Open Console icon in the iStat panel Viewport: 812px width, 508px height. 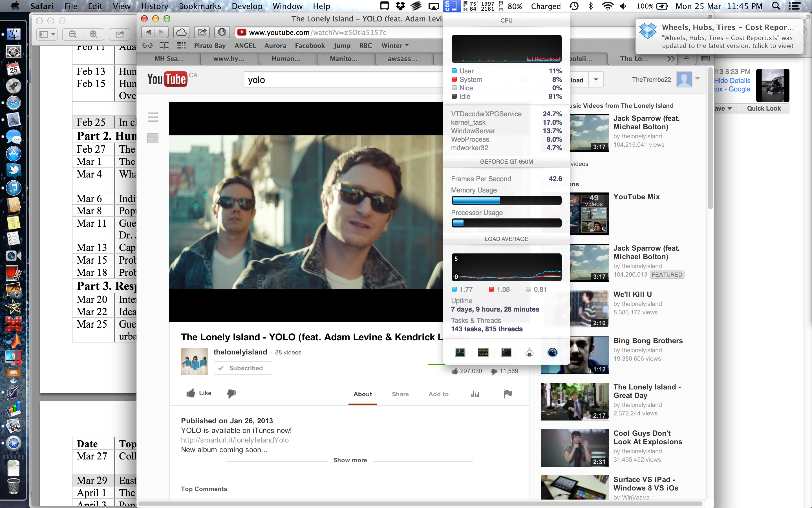[x=483, y=352]
